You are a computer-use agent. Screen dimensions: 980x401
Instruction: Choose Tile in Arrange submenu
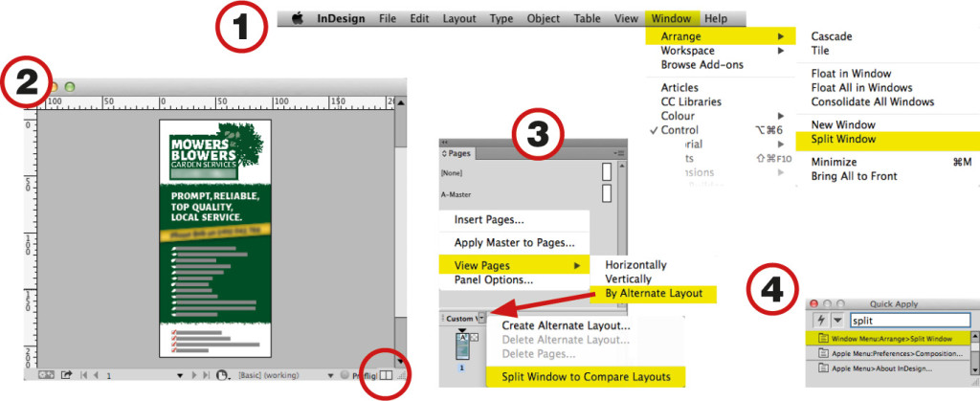click(820, 51)
